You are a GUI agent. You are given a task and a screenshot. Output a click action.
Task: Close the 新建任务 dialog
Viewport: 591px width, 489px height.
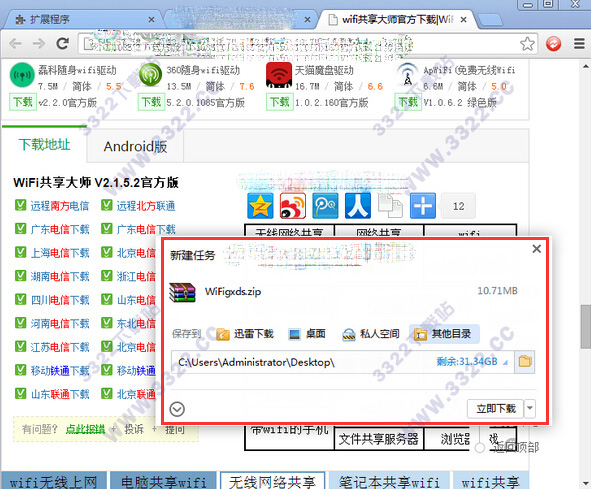[537, 248]
